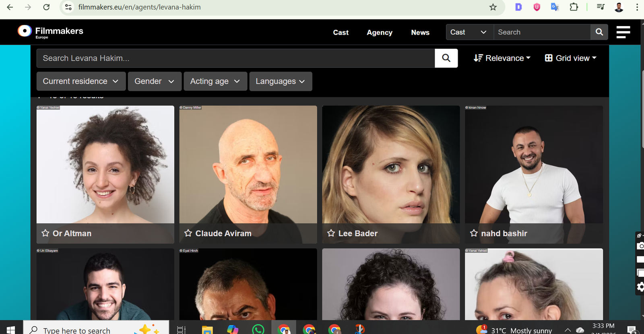The width and height of the screenshot is (644, 334).
Task: Bookmark page with address bar star
Action: click(x=493, y=7)
